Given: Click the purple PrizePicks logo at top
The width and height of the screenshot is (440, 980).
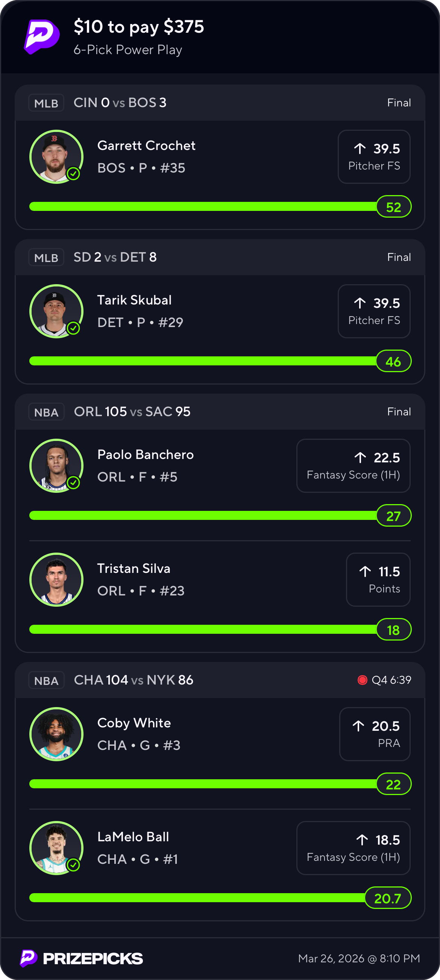Looking at the screenshot, I should pyautogui.click(x=42, y=36).
